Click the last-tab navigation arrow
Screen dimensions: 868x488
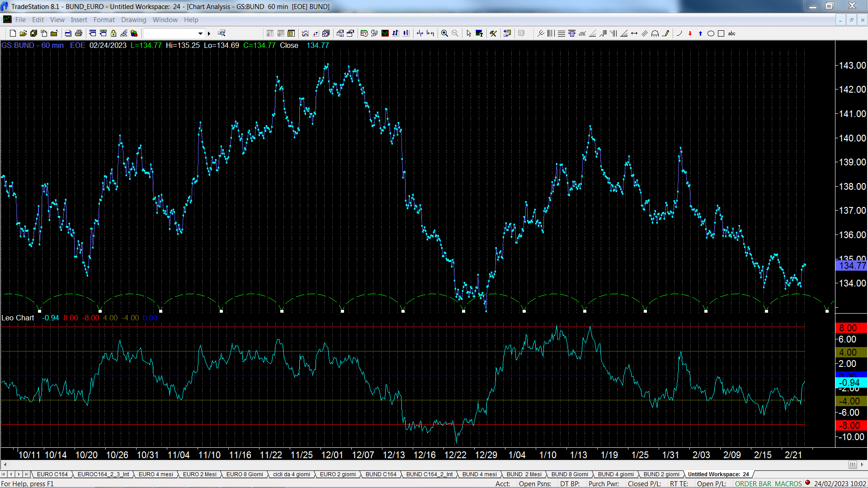click(x=27, y=474)
